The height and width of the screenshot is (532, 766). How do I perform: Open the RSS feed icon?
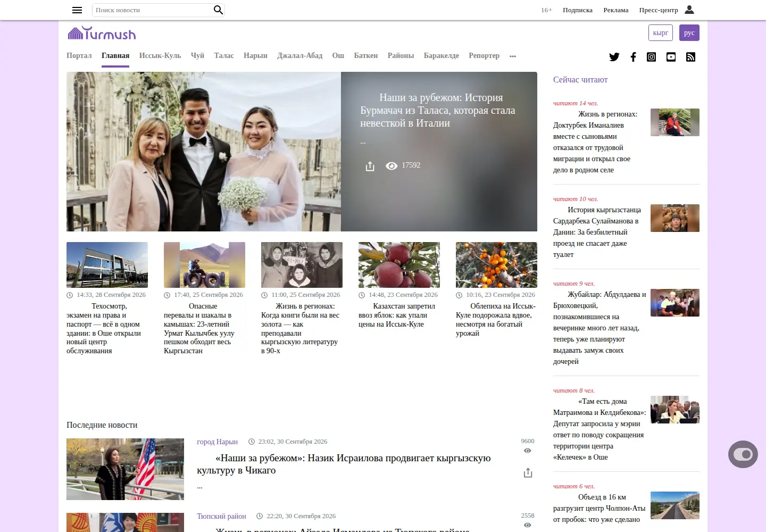[691, 57]
